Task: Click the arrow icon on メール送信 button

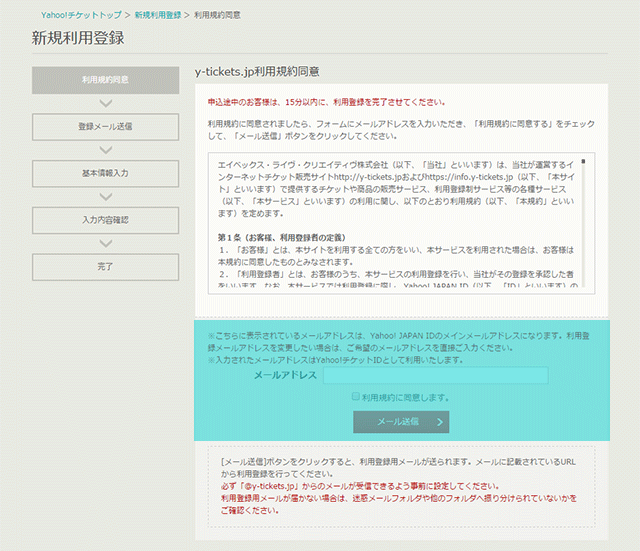Action: (x=440, y=422)
